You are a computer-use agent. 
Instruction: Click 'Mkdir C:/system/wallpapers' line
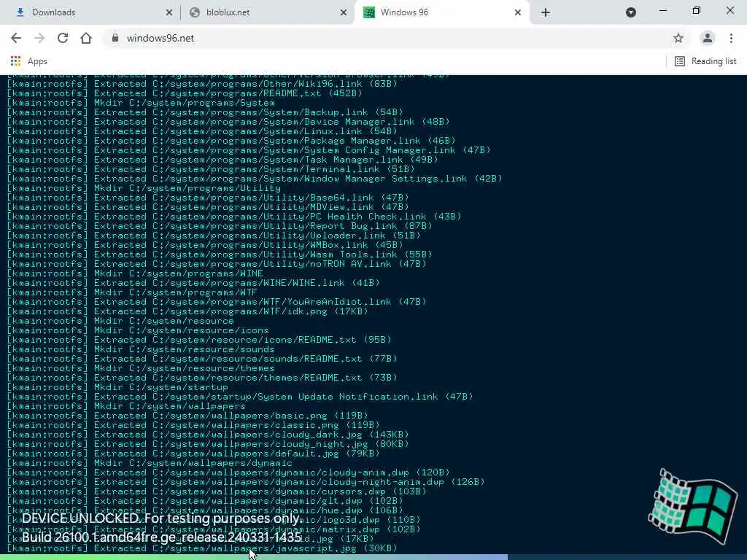[126, 406]
